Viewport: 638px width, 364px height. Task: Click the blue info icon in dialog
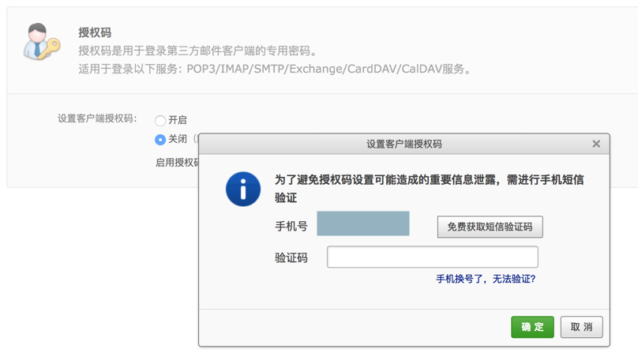(x=242, y=190)
